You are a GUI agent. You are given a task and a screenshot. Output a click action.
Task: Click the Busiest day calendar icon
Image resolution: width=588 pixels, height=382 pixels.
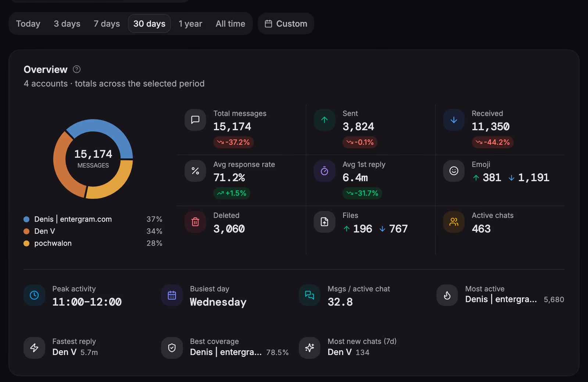point(172,295)
